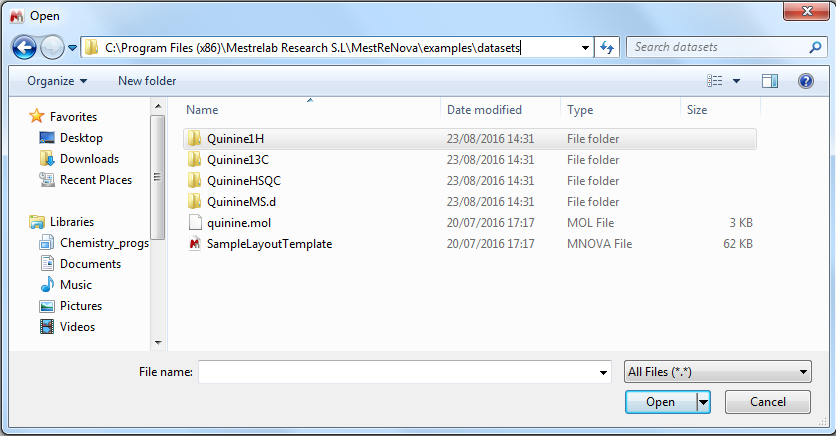
Task: Select Favorites in navigation pane
Action: click(73, 117)
